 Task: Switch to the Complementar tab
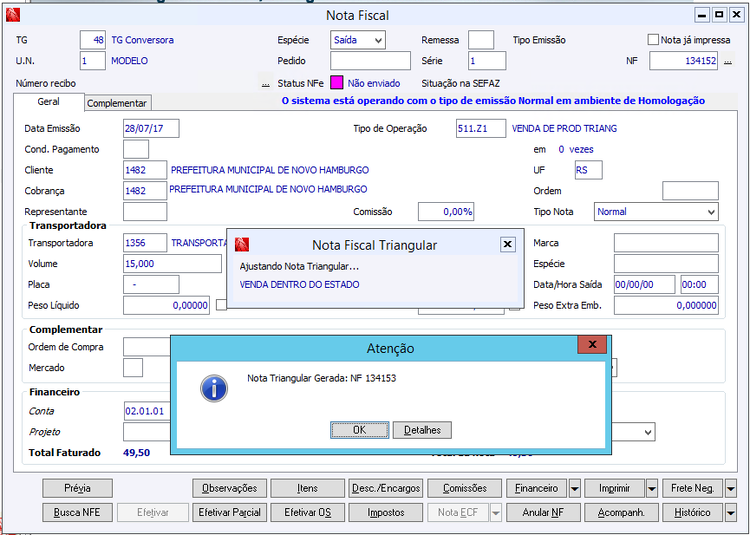tap(117, 103)
